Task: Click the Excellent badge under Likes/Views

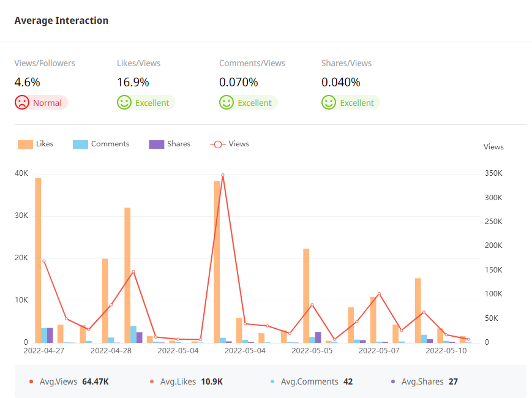Action: 152,103
